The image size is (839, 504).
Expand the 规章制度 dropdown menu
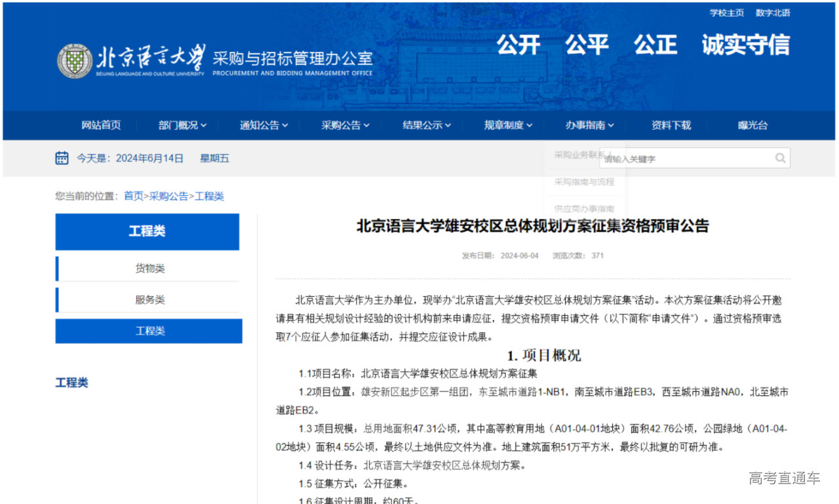(508, 125)
